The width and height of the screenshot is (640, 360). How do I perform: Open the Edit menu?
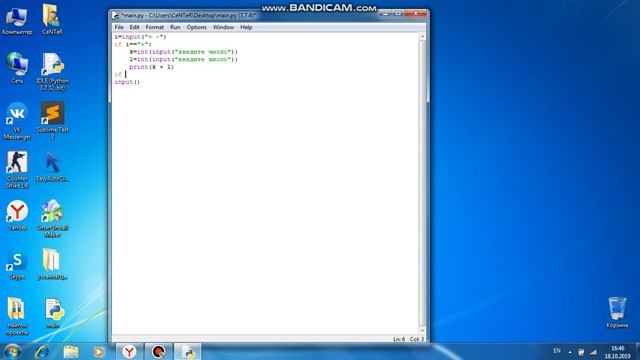coord(134,27)
